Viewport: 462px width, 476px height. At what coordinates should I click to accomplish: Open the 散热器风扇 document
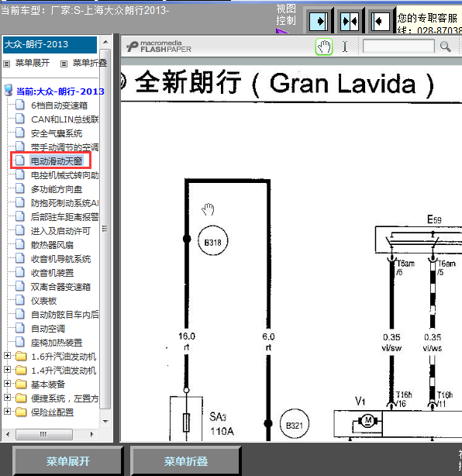(52, 245)
